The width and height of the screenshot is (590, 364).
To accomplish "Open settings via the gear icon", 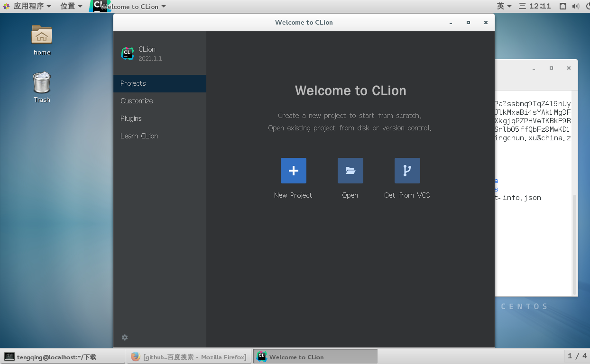I will coord(124,337).
